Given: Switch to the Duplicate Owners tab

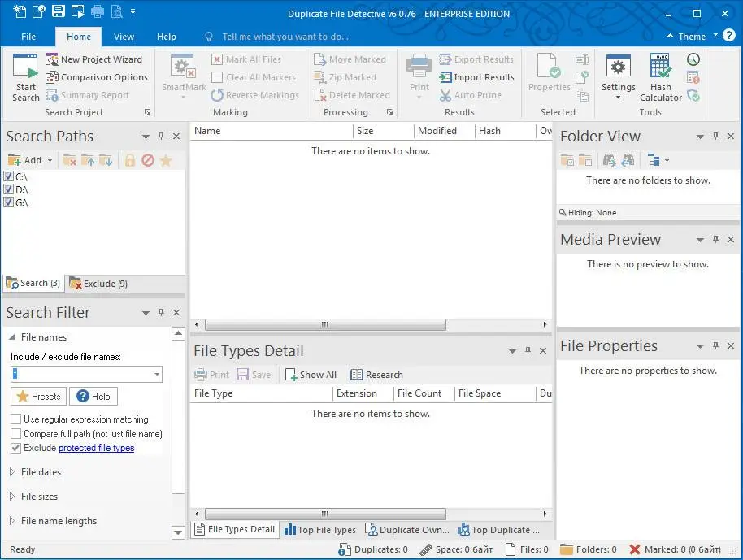Looking at the screenshot, I should 407,530.
